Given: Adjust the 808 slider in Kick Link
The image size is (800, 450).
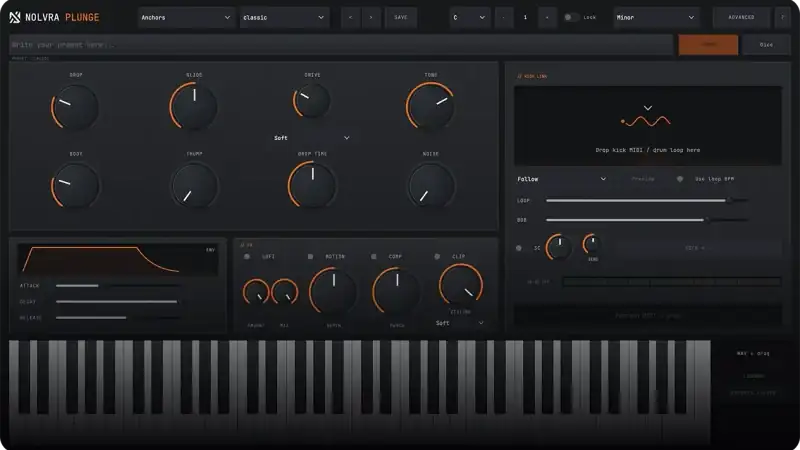Looking at the screenshot, I should [x=647, y=220].
